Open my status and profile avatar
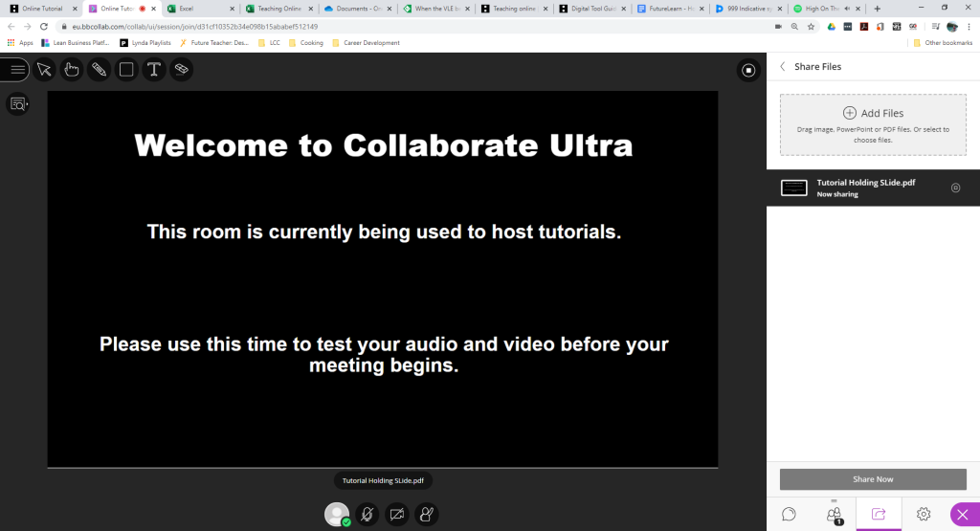 click(x=337, y=514)
